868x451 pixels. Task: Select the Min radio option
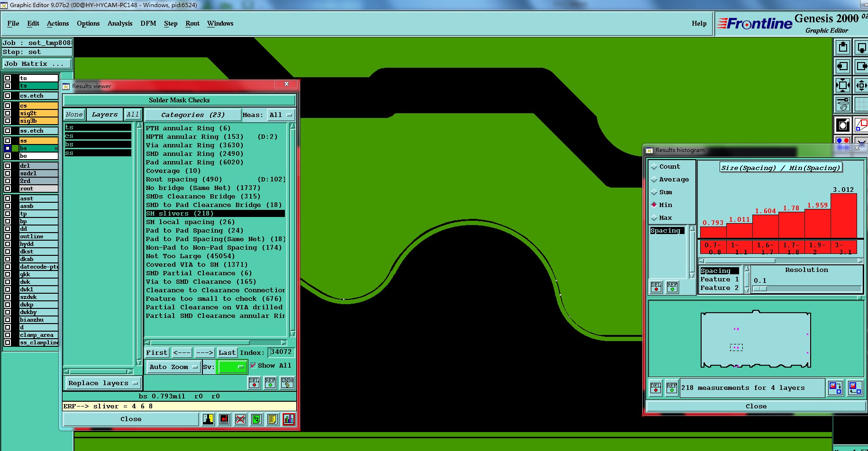[x=662, y=205]
